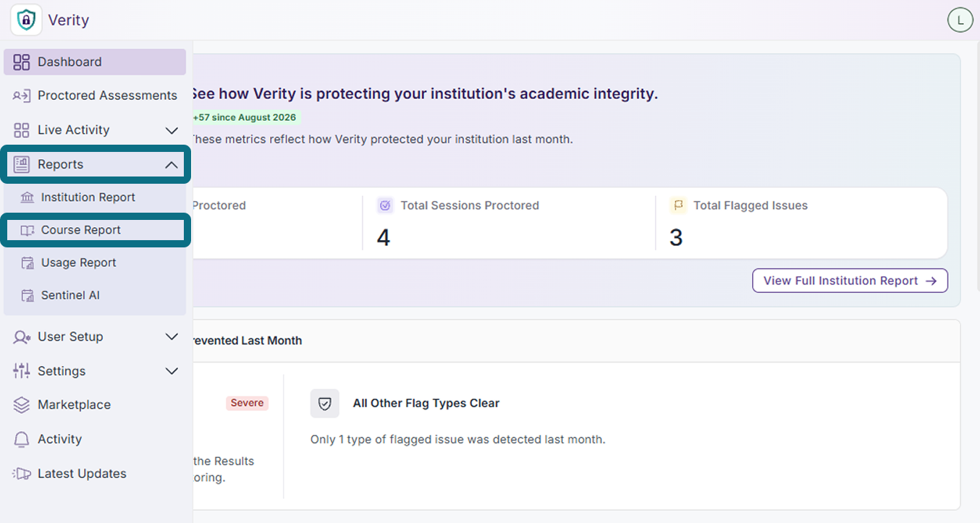Click the Total Sessions Proctored check icon

point(385,205)
